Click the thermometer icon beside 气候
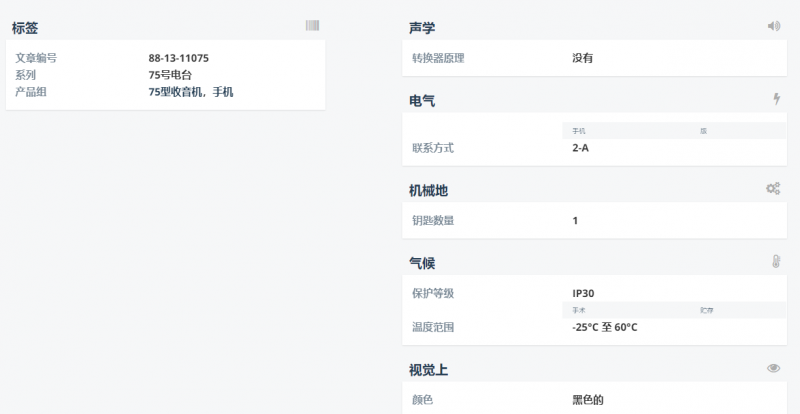The width and height of the screenshot is (800, 414). tap(775, 261)
